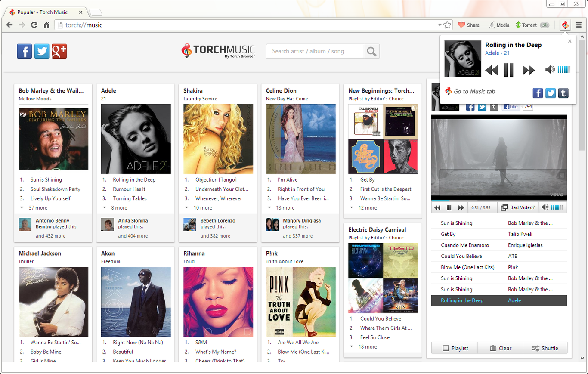
Task: Open the Media grabber toolbar button
Action: [499, 25]
